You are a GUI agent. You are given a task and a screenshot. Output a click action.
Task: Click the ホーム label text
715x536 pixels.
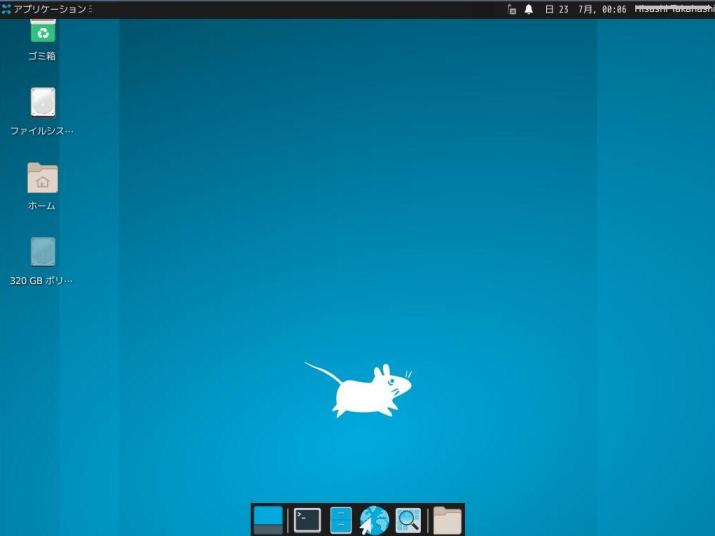pos(42,206)
